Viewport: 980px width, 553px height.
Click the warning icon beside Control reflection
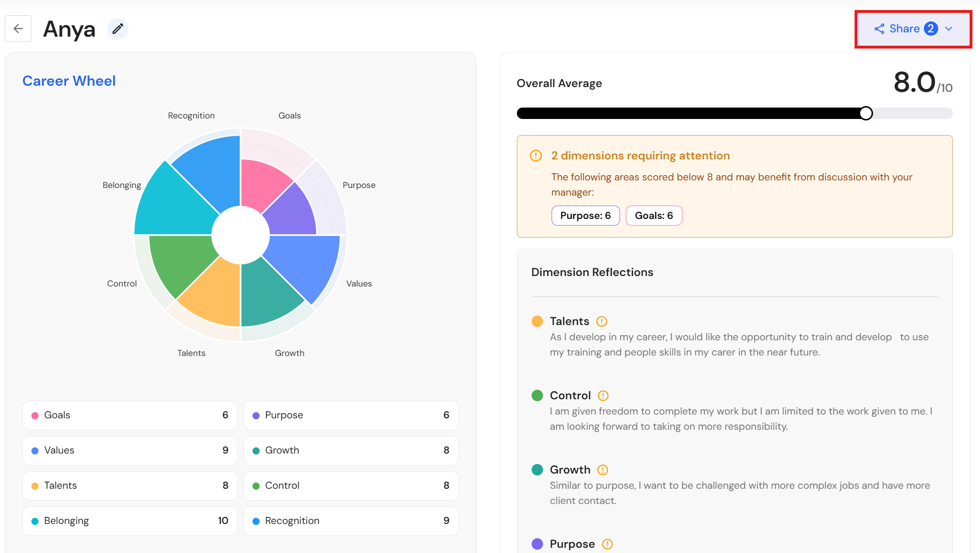pos(603,396)
